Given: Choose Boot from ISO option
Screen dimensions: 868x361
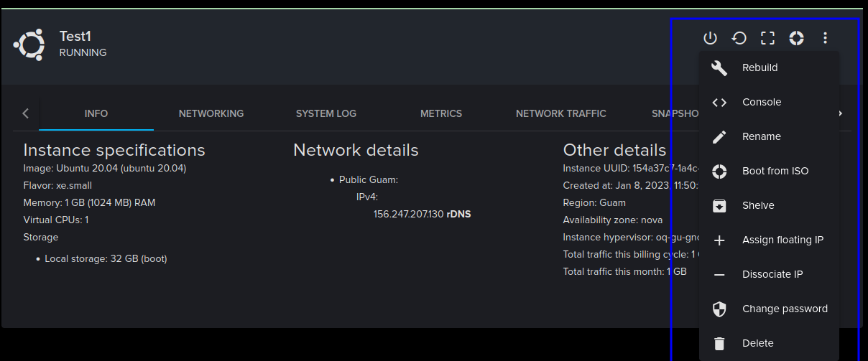Looking at the screenshot, I should (775, 171).
